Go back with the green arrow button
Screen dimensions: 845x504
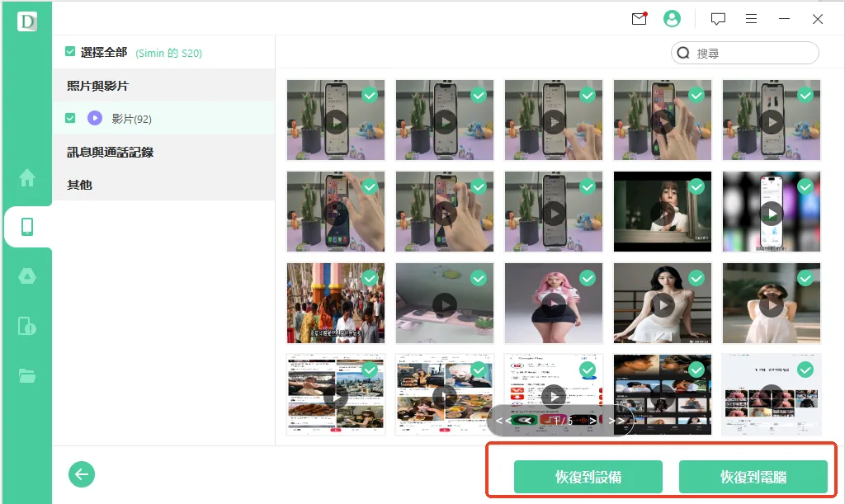[x=82, y=474]
